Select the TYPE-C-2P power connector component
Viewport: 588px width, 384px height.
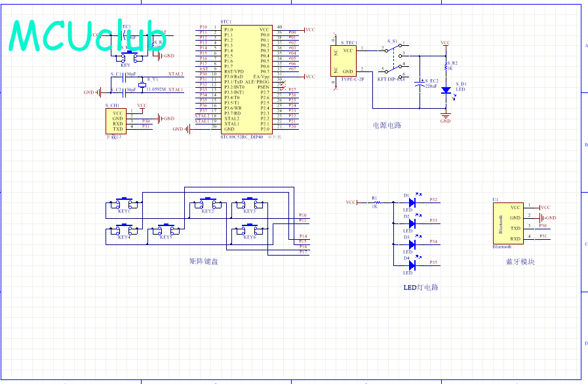(343, 61)
